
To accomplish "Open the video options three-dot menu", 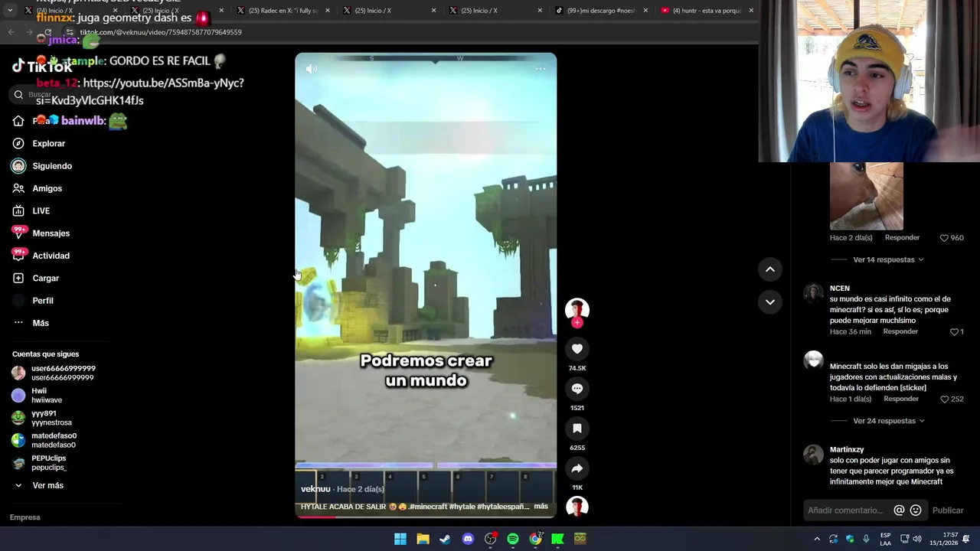I will click(541, 69).
